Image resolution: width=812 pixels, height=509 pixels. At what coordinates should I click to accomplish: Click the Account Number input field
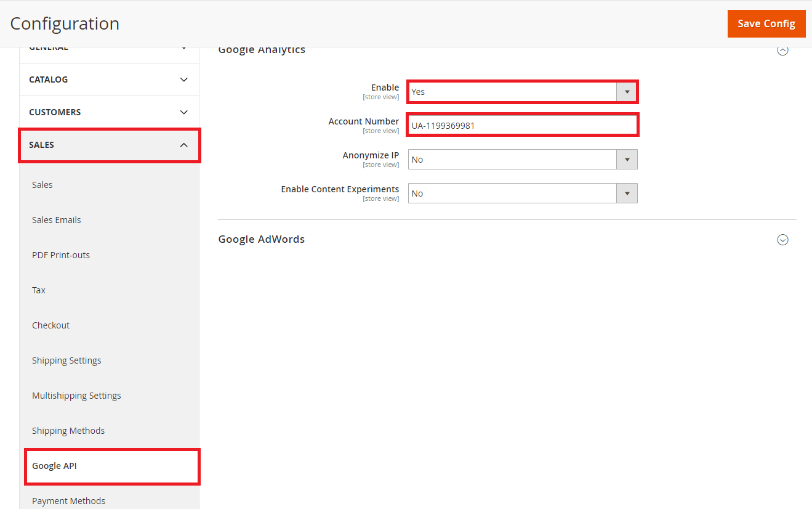[x=523, y=125]
